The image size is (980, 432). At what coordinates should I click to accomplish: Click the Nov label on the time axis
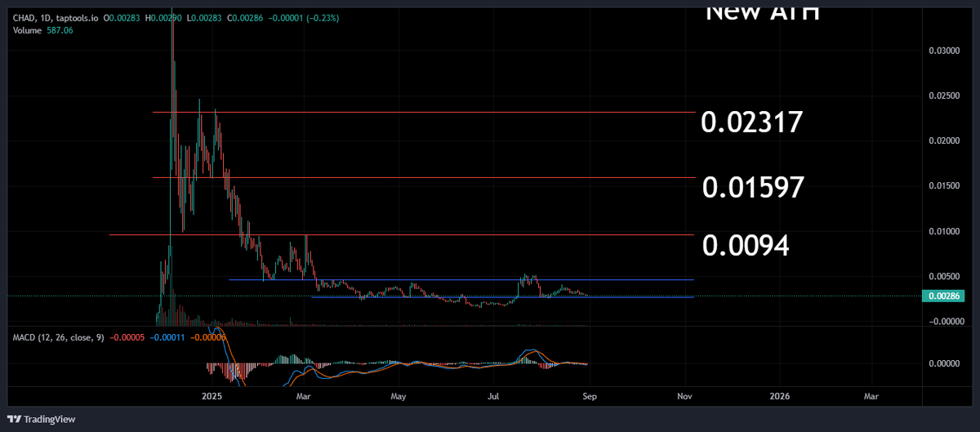pyautogui.click(x=684, y=396)
